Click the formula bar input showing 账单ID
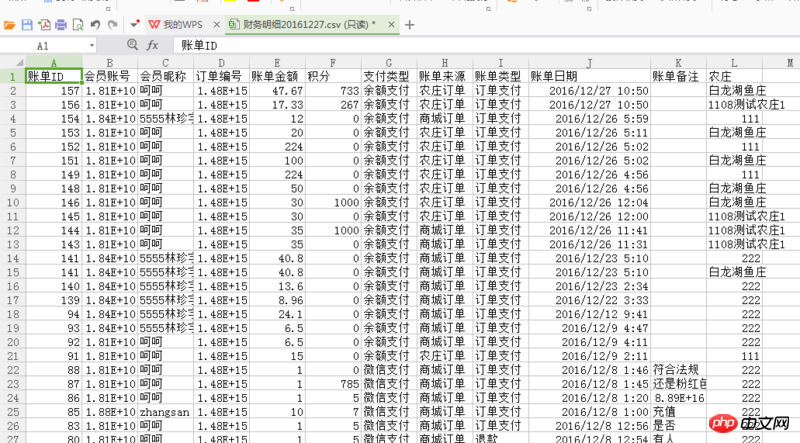Image resolution: width=800 pixels, height=443 pixels. (x=480, y=46)
